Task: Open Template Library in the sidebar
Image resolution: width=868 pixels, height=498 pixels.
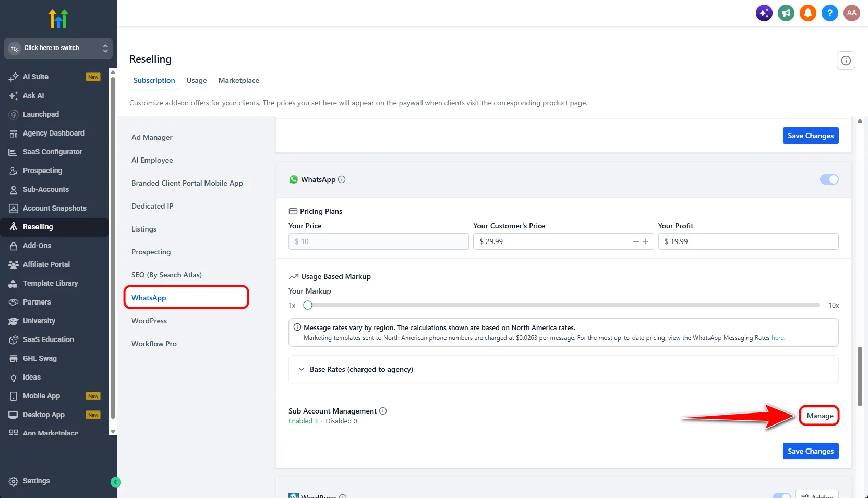Action: pos(54,283)
